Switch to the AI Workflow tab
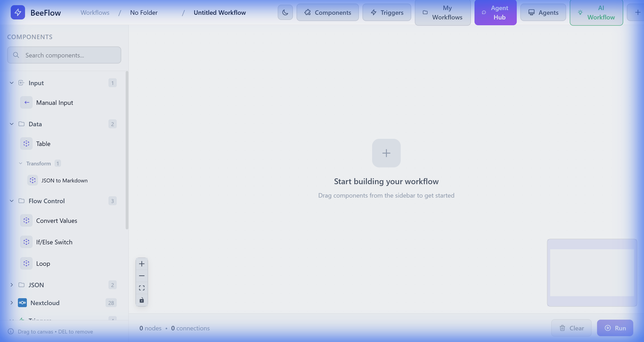The width and height of the screenshot is (644, 342). (x=596, y=12)
